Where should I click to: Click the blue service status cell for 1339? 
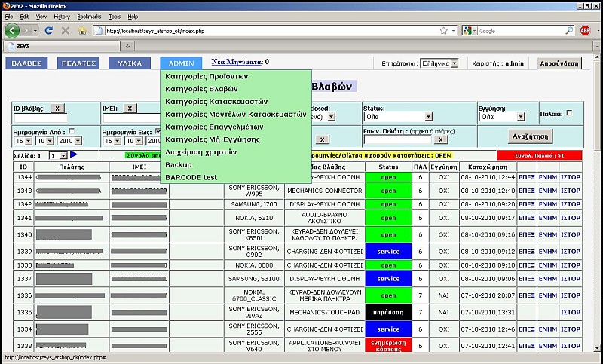click(388, 252)
